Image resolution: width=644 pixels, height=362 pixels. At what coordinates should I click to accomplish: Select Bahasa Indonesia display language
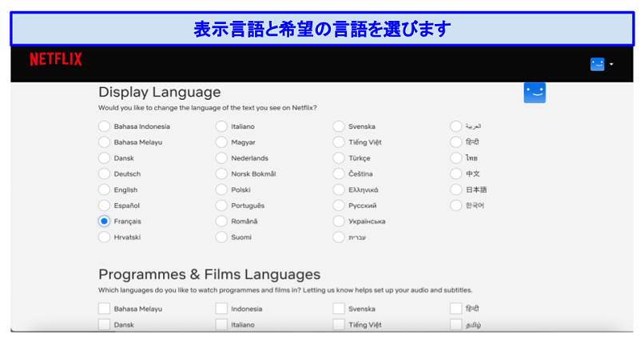tap(105, 126)
